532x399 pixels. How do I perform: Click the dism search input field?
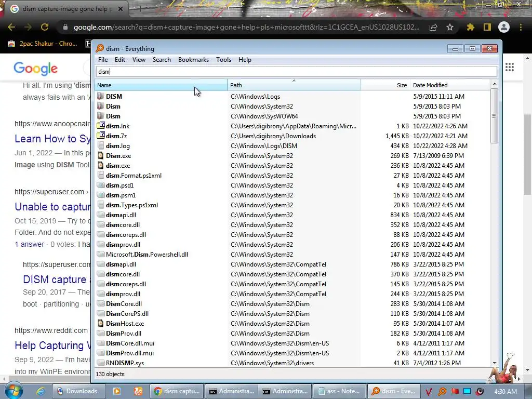coord(296,72)
